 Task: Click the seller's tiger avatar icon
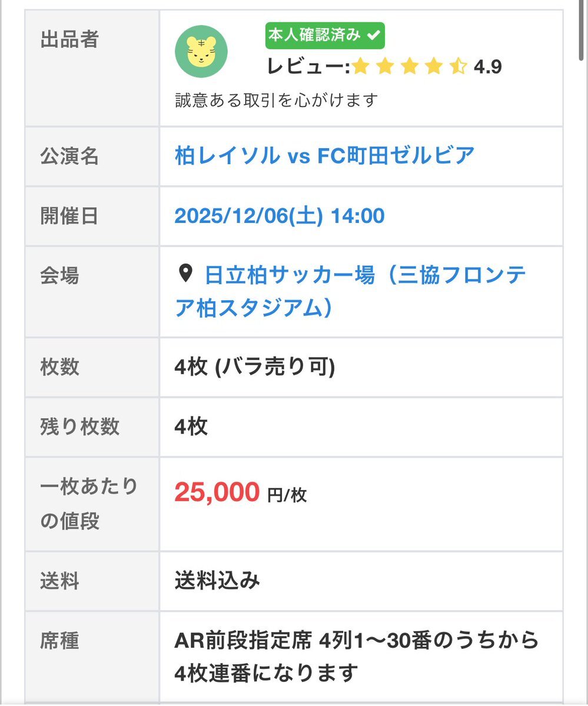point(201,52)
